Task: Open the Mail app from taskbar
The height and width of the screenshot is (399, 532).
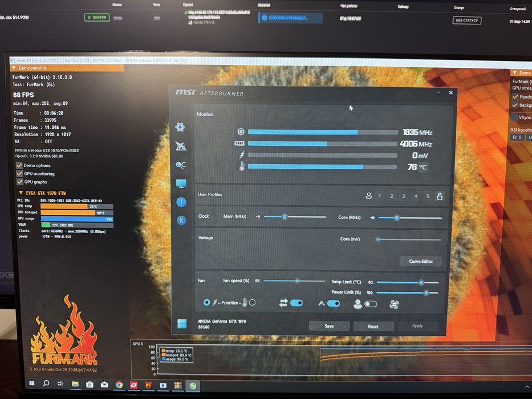Action: coord(104,384)
